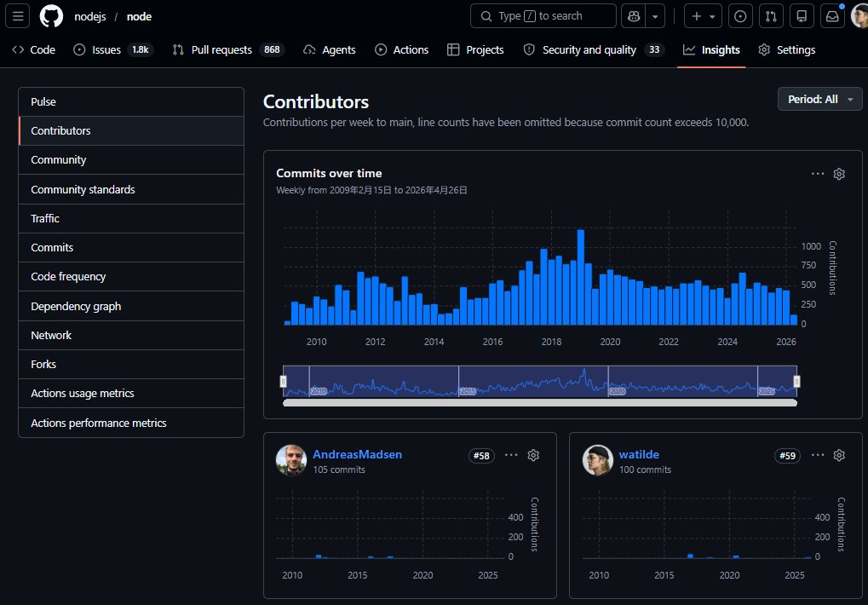
Task: Open Actions performance metrics in sidebar
Action: (131, 423)
